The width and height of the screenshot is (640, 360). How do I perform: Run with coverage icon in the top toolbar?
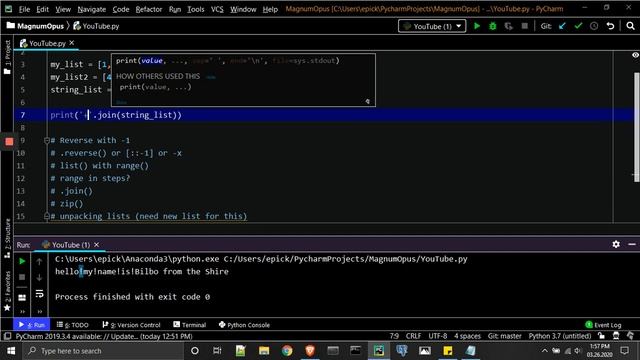(x=509, y=26)
